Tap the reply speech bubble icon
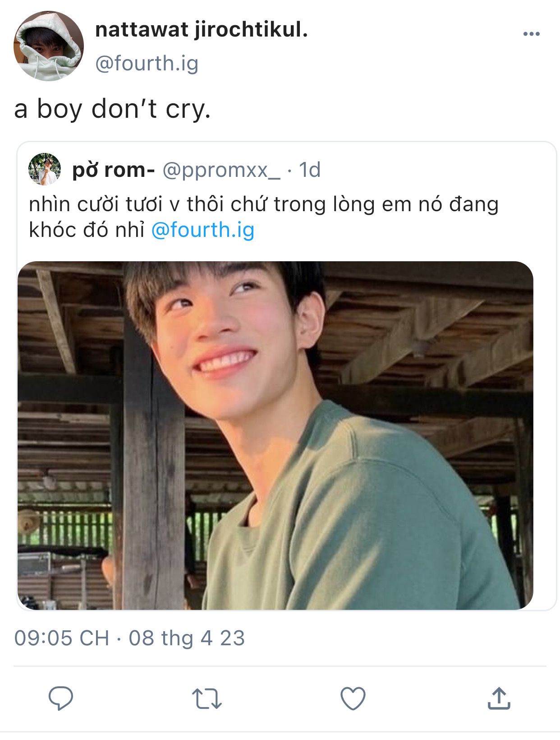The image size is (560, 740). pyautogui.click(x=61, y=698)
